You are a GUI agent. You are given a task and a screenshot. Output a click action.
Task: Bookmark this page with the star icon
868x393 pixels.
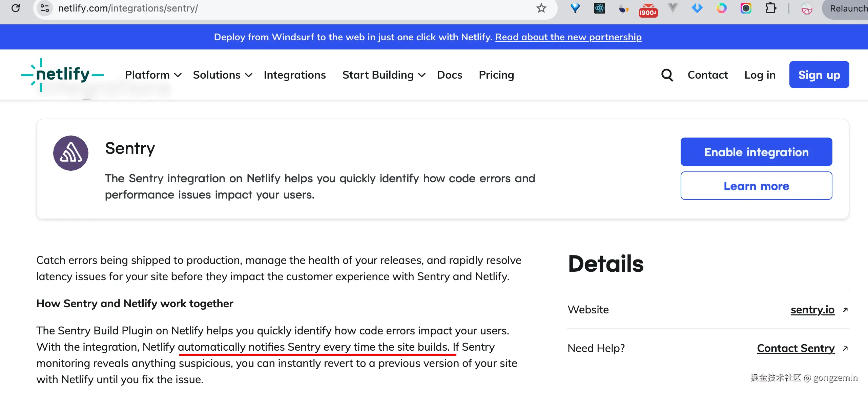pyautogui.click(x=541, y=8)
